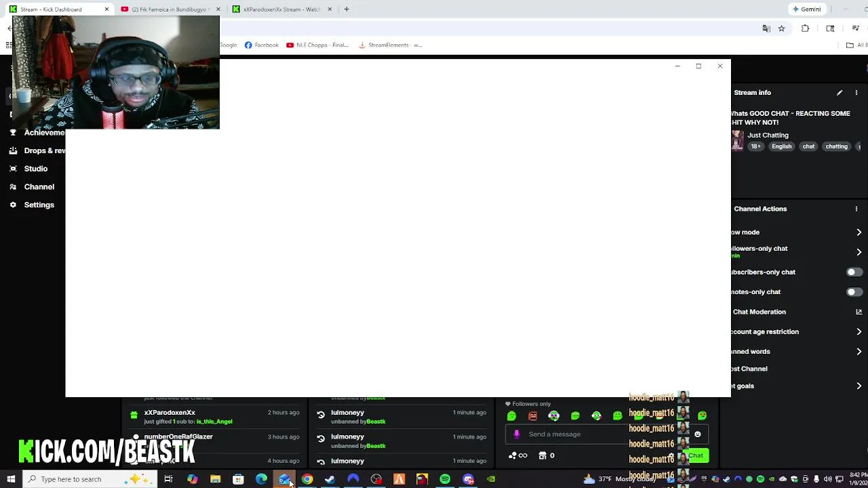
Task: Open Microsoft Edge from the taskbar
Action: coord(261,479)
